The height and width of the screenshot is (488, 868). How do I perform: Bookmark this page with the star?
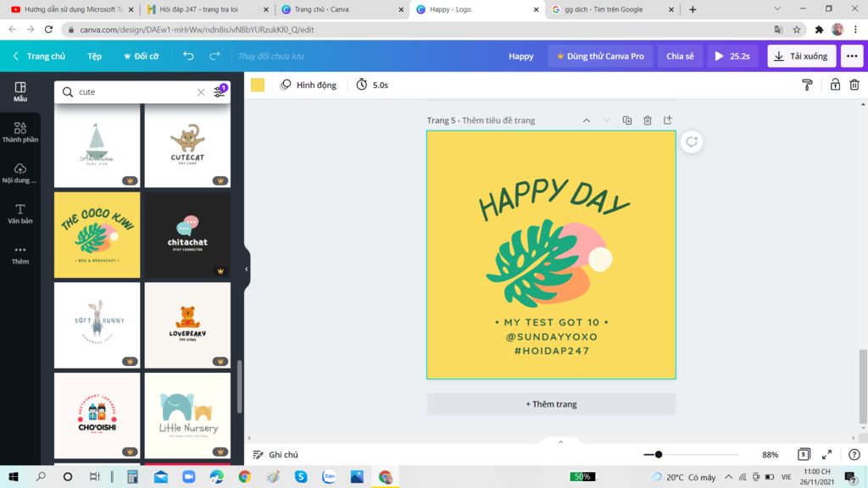click(x=797, y=30)
